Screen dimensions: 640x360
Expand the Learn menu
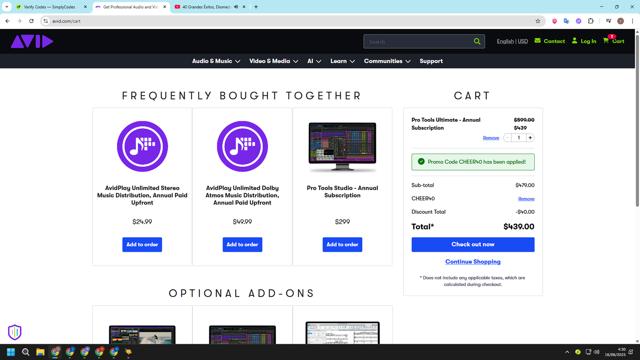(342, 61)
